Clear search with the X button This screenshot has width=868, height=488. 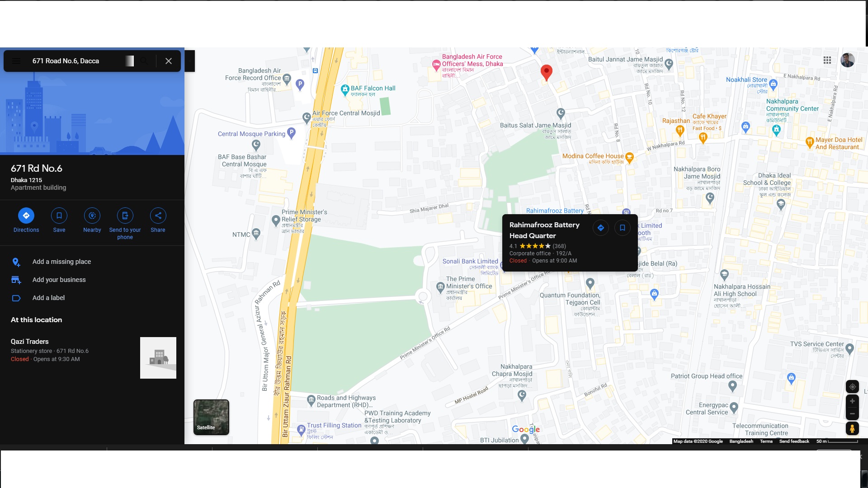click(169, 61)
